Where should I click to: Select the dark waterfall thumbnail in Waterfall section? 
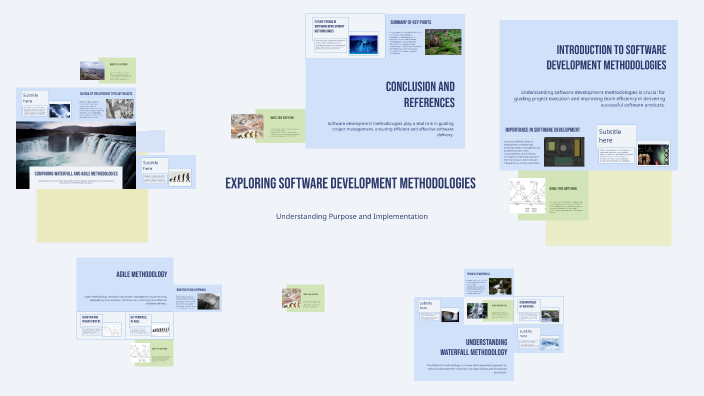(450, 315)
